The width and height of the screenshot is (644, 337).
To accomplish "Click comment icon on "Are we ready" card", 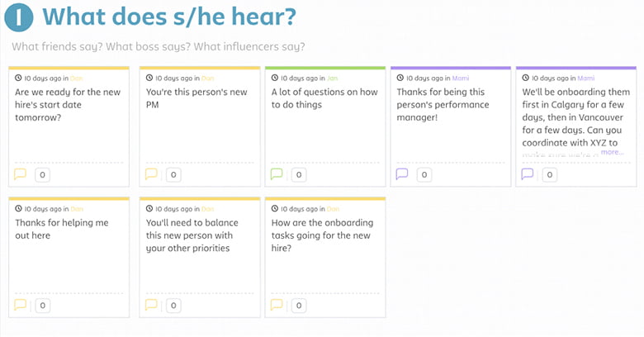I will click(21, 174).
